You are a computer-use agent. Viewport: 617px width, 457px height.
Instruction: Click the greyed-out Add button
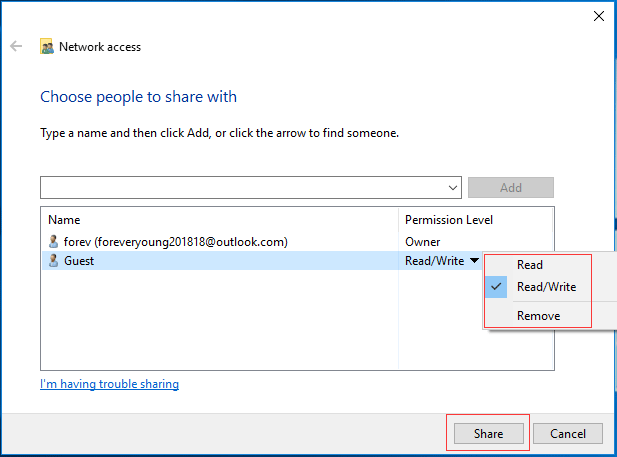pyautogui.click(x=510, y=187)
